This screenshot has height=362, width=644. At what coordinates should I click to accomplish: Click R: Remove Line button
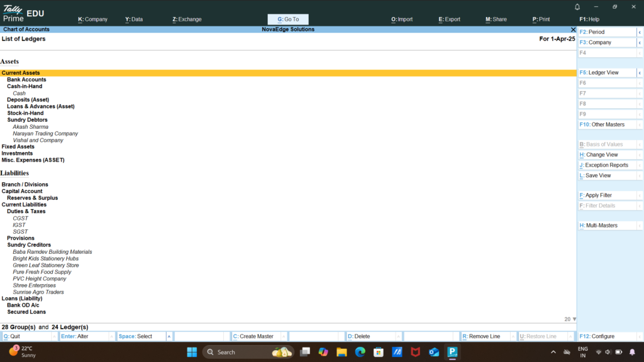coord(486,336)
